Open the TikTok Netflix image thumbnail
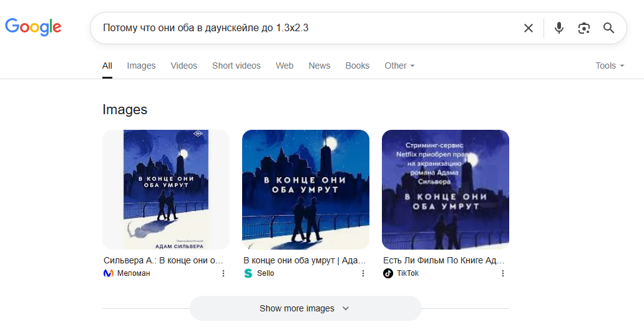Viewport: 644px width, 332px height. coord(446,189)
